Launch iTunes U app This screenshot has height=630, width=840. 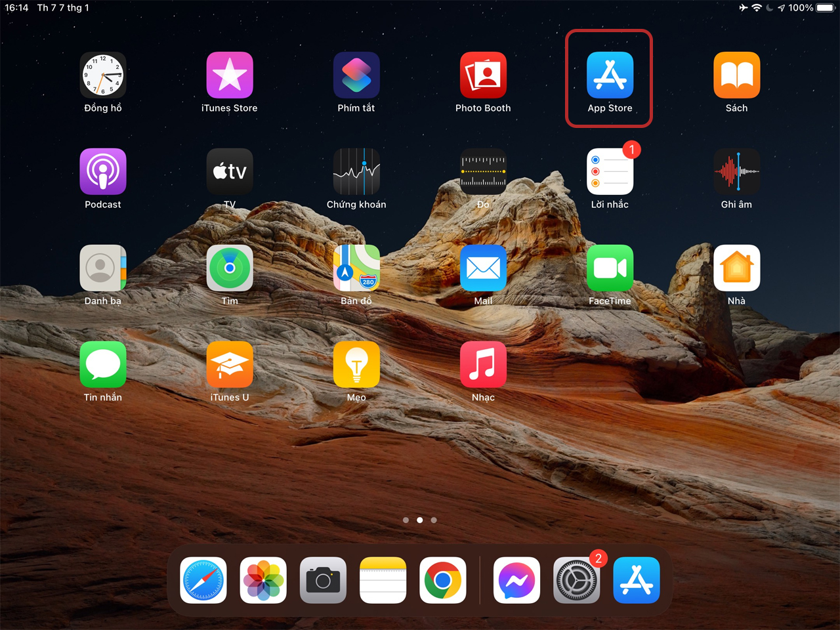[230, 364]
